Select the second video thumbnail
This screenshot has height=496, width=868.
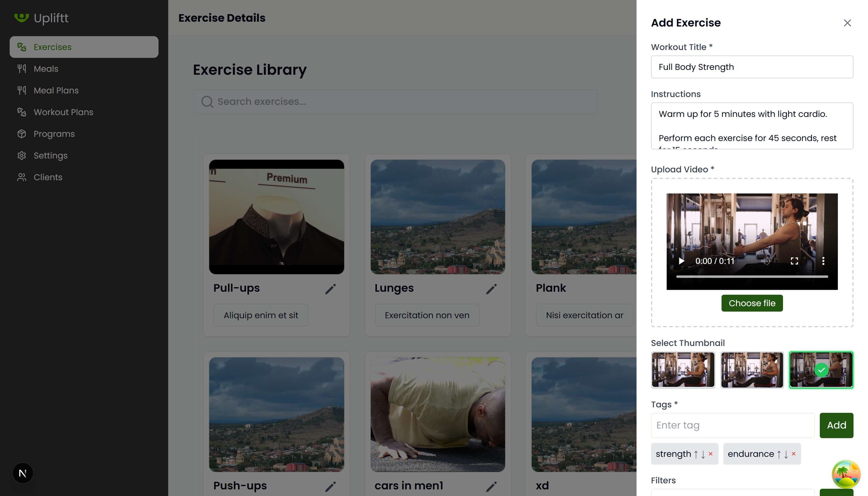pyautogui.click(x=752, y=370)
